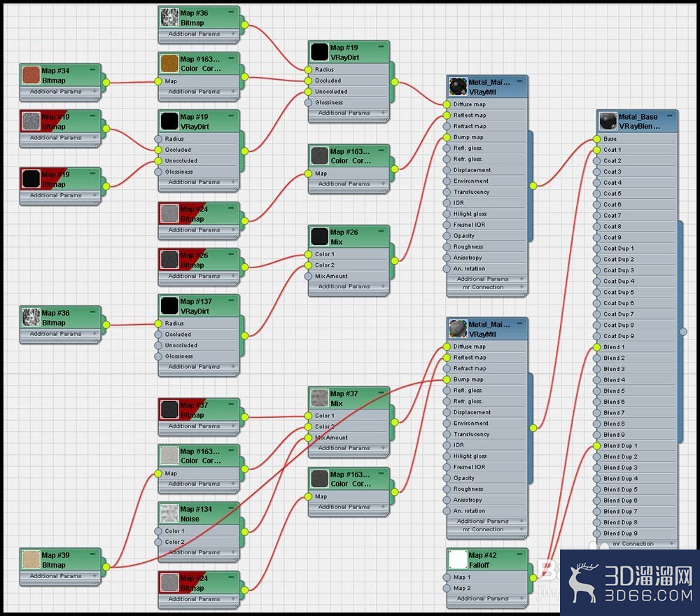Click the output socket of Map #37 Mix
This screenshot has width=700, height=616.
[395, 422]
